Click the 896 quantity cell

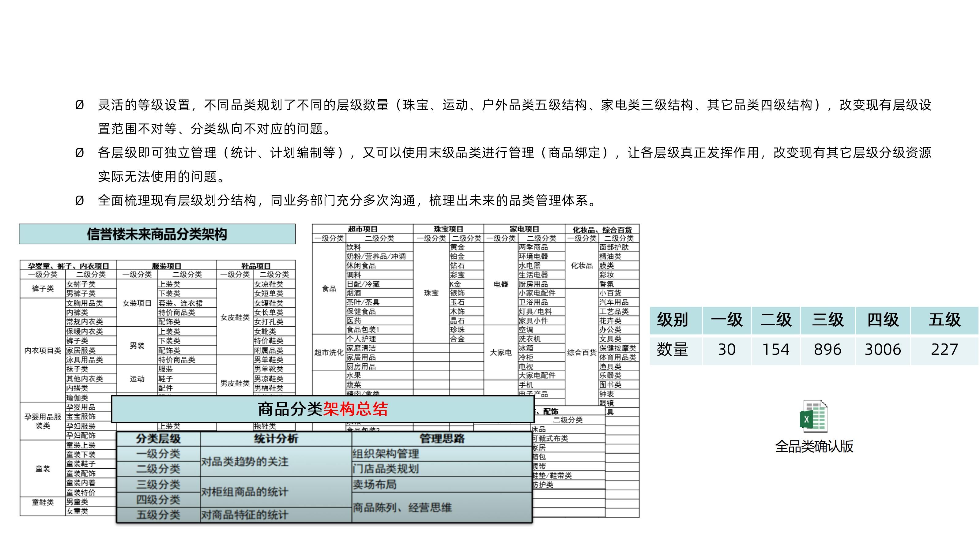point(827,350)
